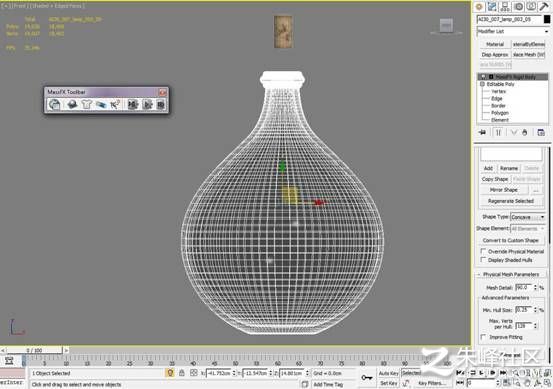Open the Modifier List dropdown
Viewport: 553px width, 389px height.
point(512,31)
